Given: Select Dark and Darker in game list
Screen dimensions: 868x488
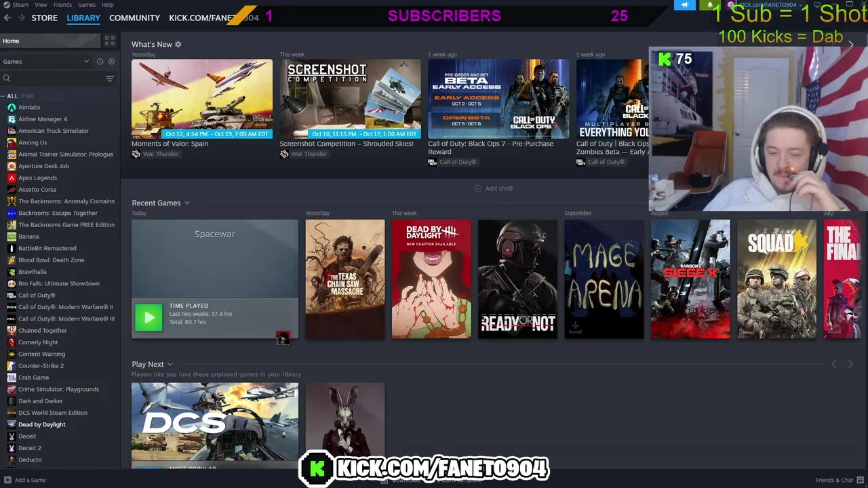Looking at the screenshot, I should click(x=41, y=401).
